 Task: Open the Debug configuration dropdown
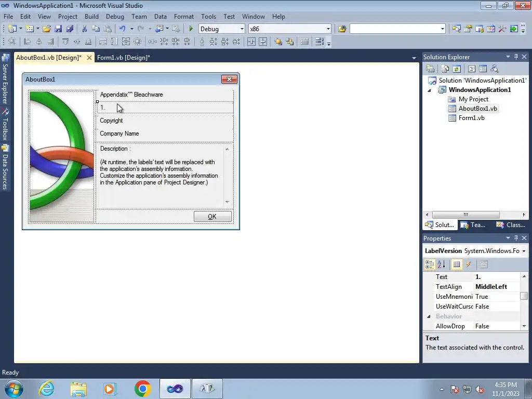(x=242, y=29)
